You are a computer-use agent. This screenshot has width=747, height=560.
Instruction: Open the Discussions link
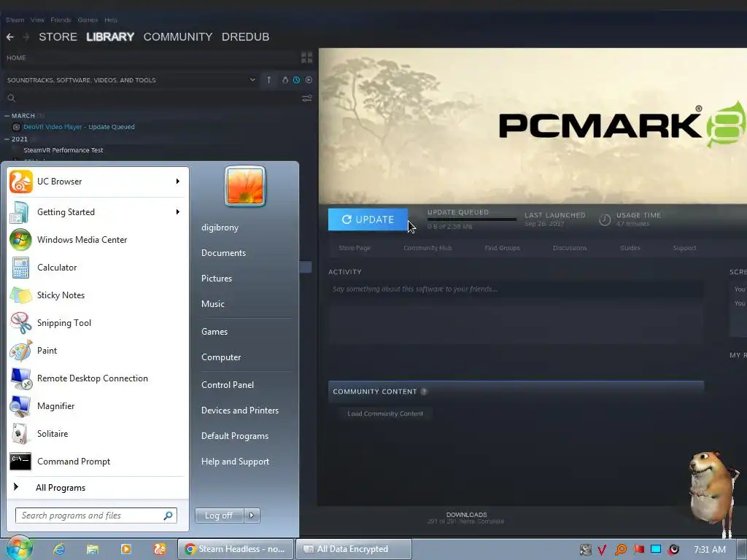(x=570, y=248)
